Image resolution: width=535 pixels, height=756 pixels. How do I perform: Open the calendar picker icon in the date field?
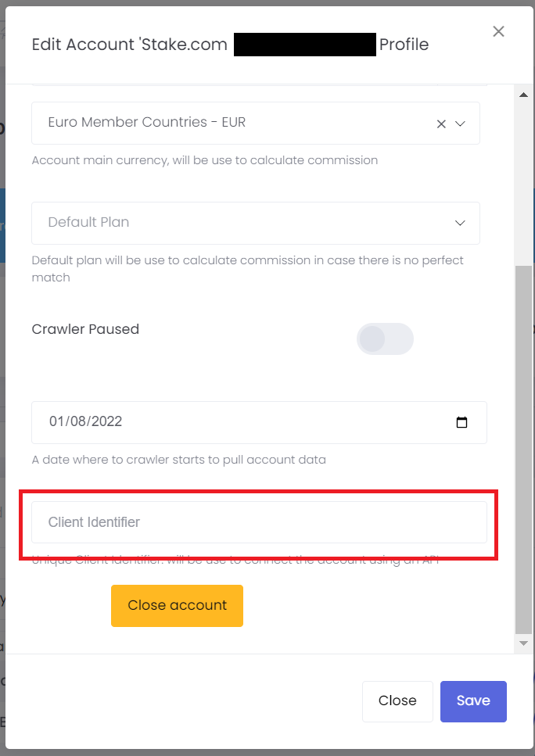tap(461, 422)
